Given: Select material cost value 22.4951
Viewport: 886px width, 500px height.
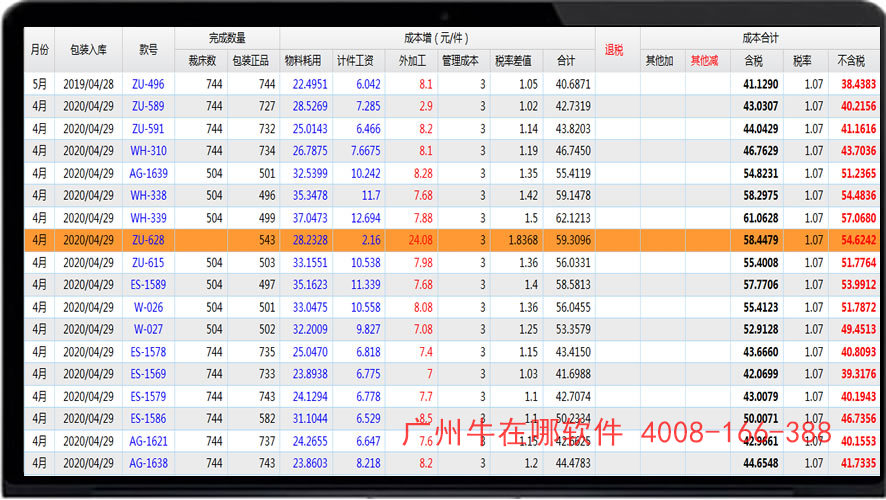Looking at the screenshot, I should (x=310, y=84).
